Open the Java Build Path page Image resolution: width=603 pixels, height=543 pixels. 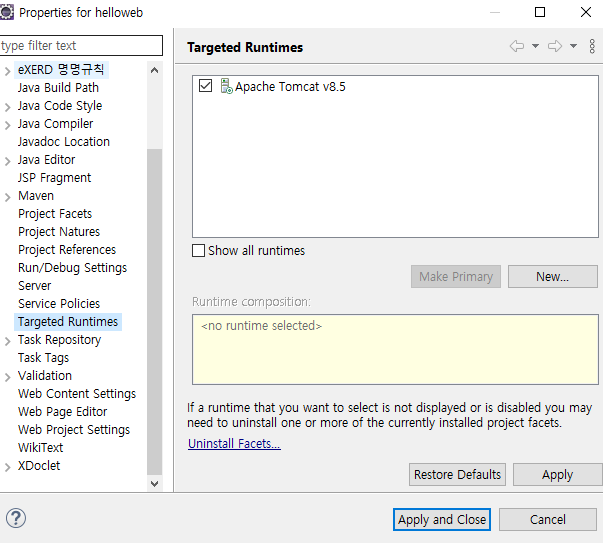pos(58,88)
